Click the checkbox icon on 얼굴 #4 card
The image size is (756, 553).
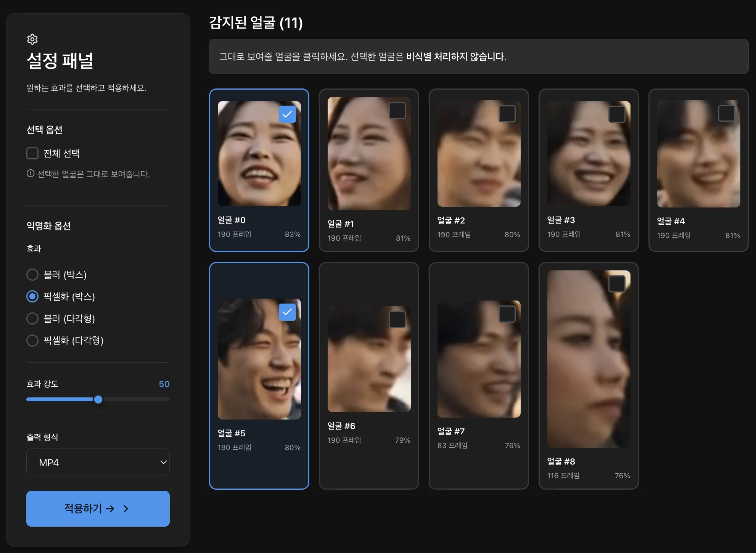point(727,113)
